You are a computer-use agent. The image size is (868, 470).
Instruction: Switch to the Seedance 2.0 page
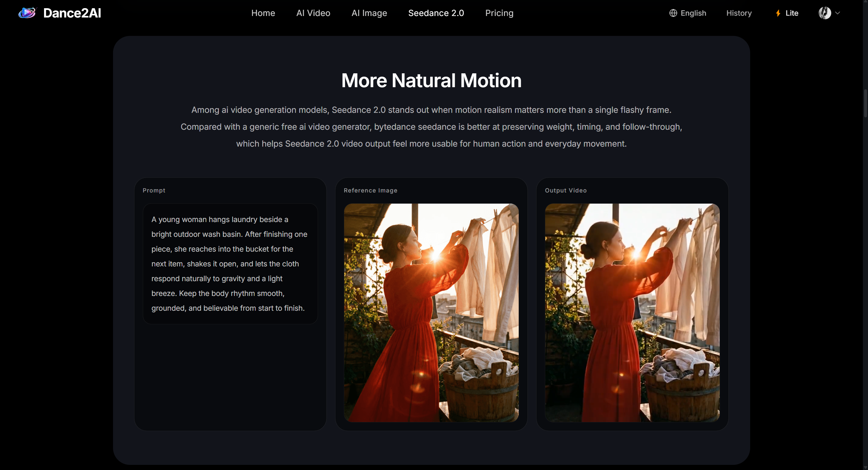[436, 13]
